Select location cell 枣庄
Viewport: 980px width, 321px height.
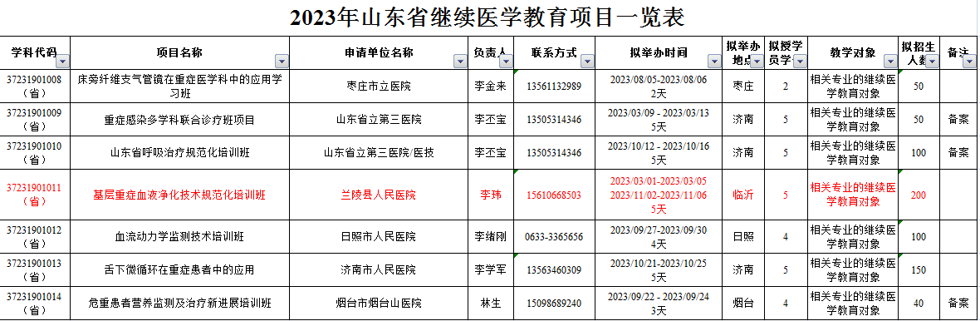pos(743,86)
